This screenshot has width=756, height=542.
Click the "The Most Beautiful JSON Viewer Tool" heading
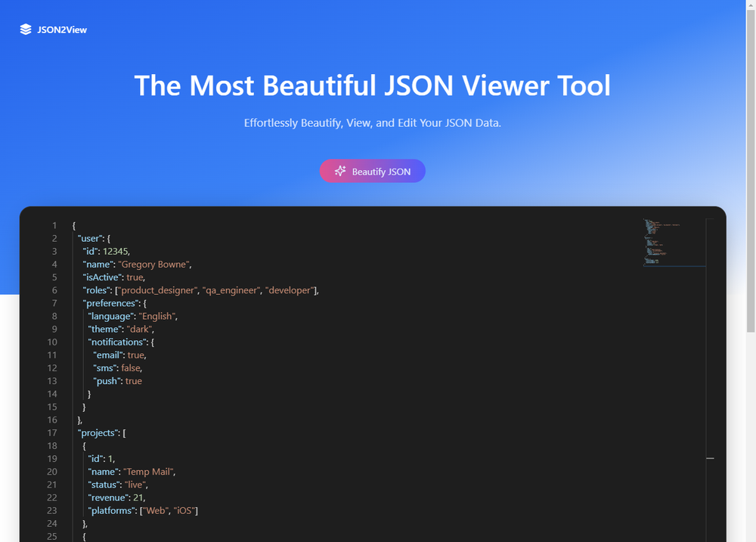tap(372, 85)
